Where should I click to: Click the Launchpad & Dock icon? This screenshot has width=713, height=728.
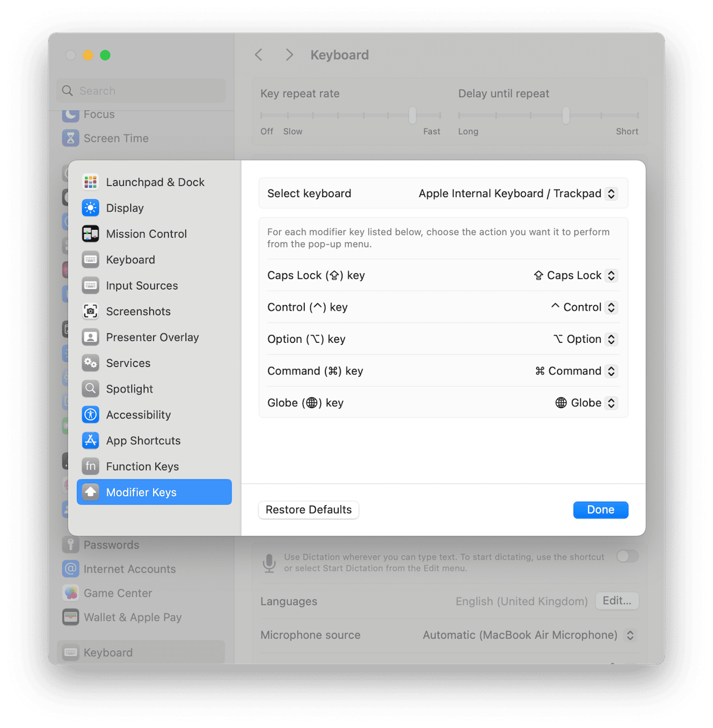click(x=90, y=182)
